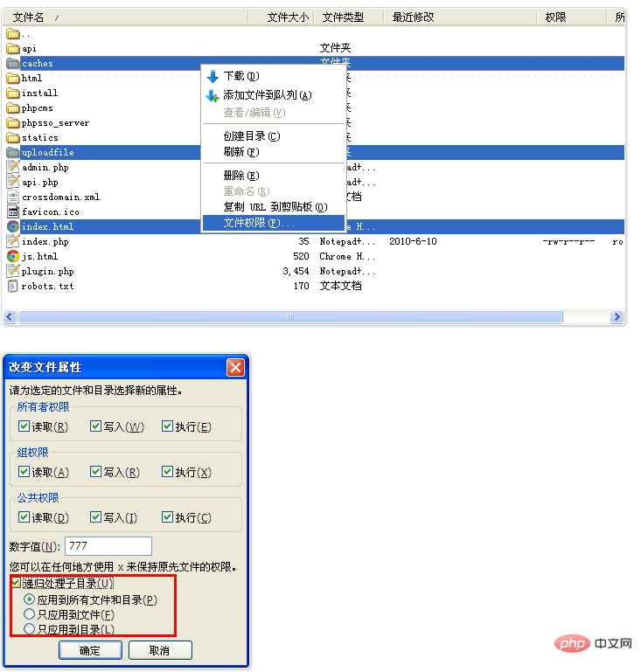
Task: Select the crossdomain.xml file icon
Action: (13, 197)
